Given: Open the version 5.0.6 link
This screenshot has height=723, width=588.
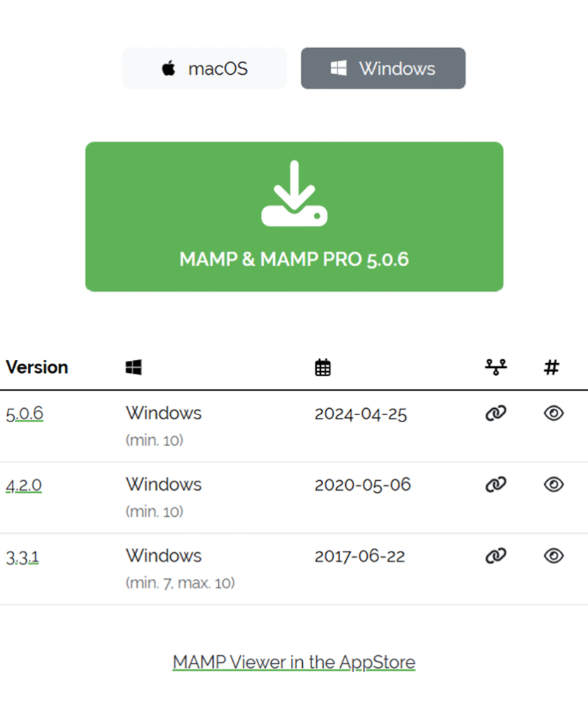Looking at the screenshot, I should click(25, 414).
